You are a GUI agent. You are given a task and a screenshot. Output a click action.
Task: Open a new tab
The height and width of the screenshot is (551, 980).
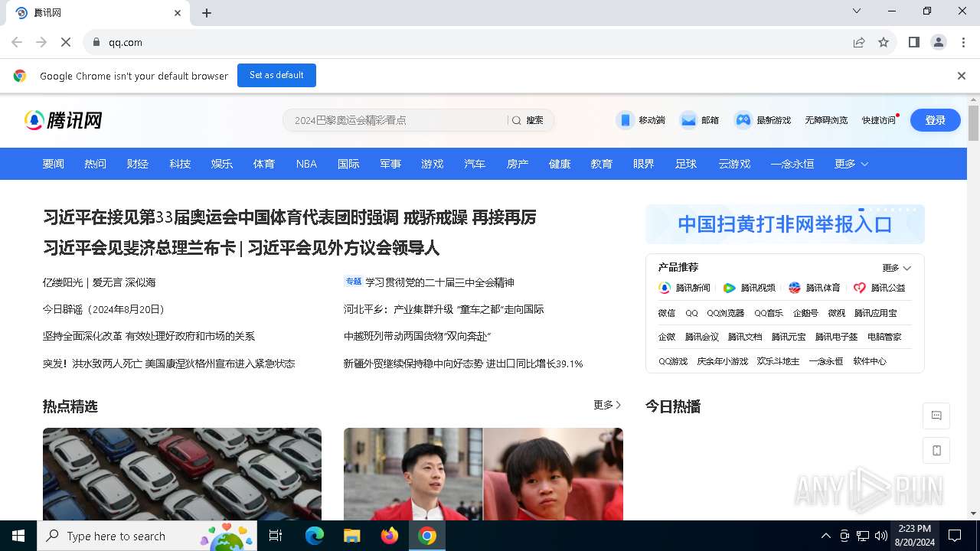point(207,13)
